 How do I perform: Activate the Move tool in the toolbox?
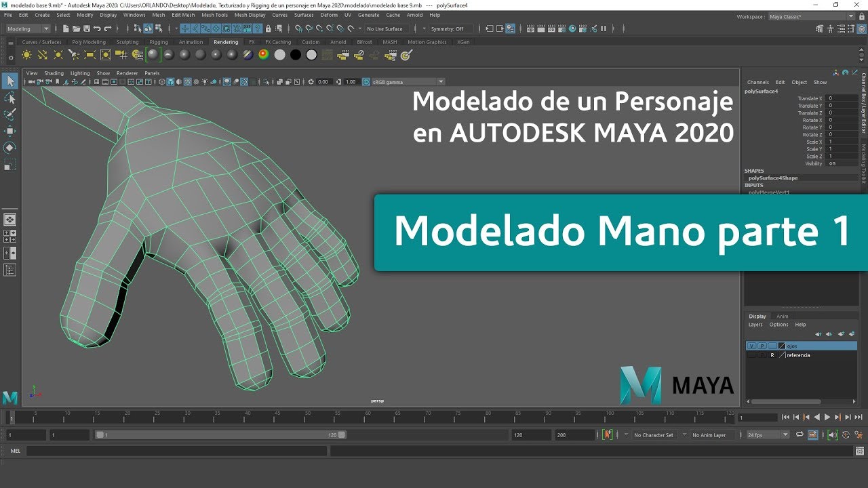point(10,131)
